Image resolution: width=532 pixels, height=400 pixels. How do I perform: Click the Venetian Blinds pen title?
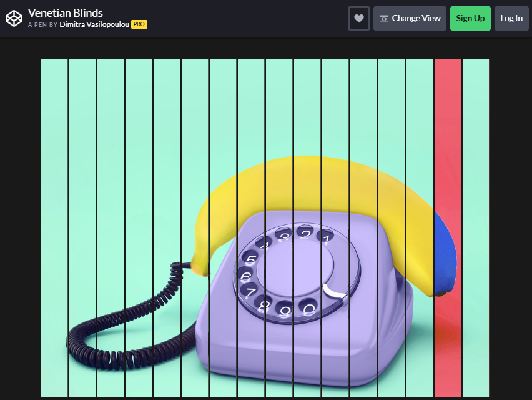65,13
